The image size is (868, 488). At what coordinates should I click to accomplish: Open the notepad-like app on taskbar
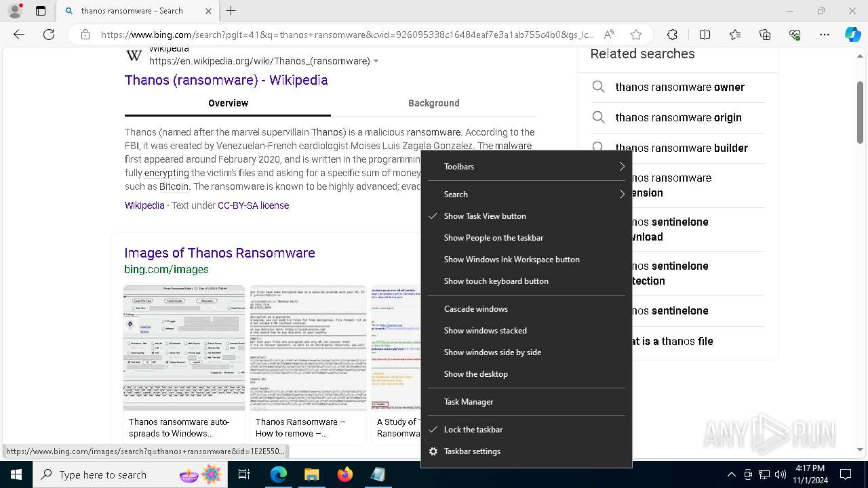pyautogui.click(x=378, y=474)
